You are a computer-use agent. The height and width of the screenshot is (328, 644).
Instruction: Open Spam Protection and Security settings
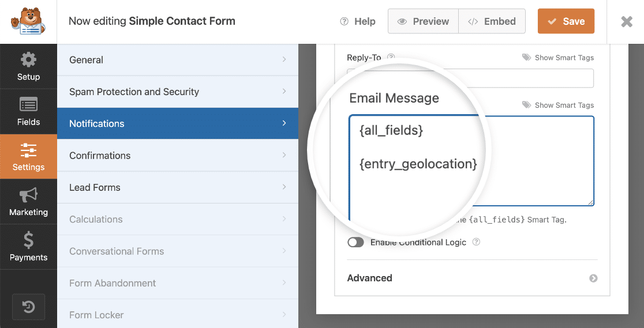coord(177,92)
